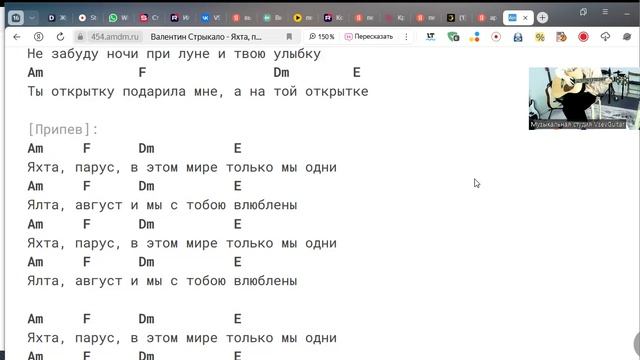The width and height of the screenshot is (640, 360).
Task: Click the padlock site security icon
Action: tap(80, 37)
